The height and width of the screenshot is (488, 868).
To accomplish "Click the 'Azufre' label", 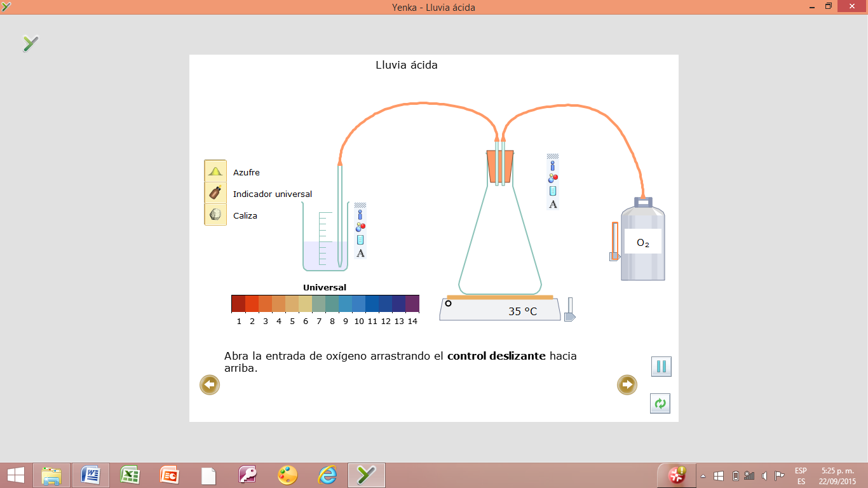I will pos(247,172).
